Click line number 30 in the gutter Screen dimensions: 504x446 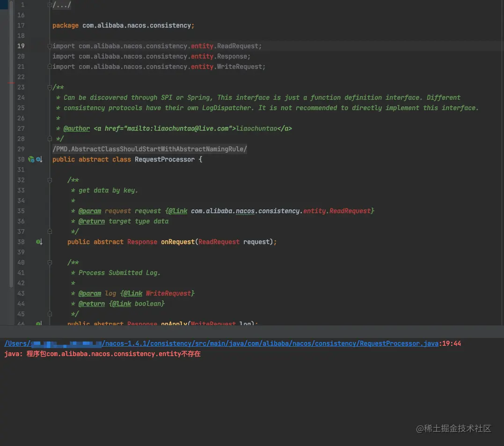point(21,159)
